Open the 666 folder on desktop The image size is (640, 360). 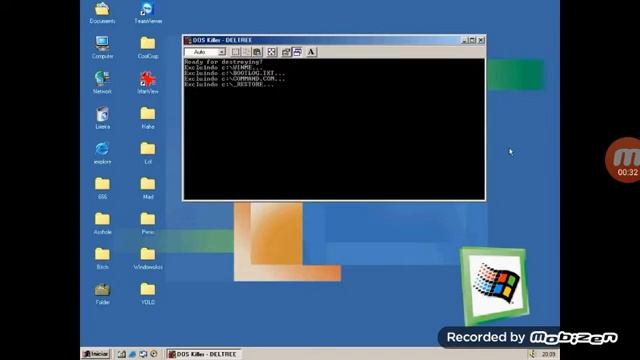(102, 188)
